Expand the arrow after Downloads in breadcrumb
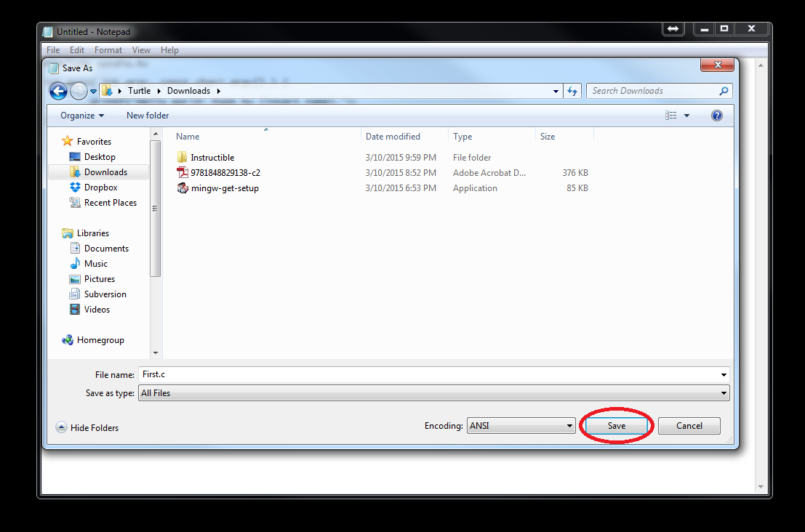805x532 pixels. pos(219,91)
